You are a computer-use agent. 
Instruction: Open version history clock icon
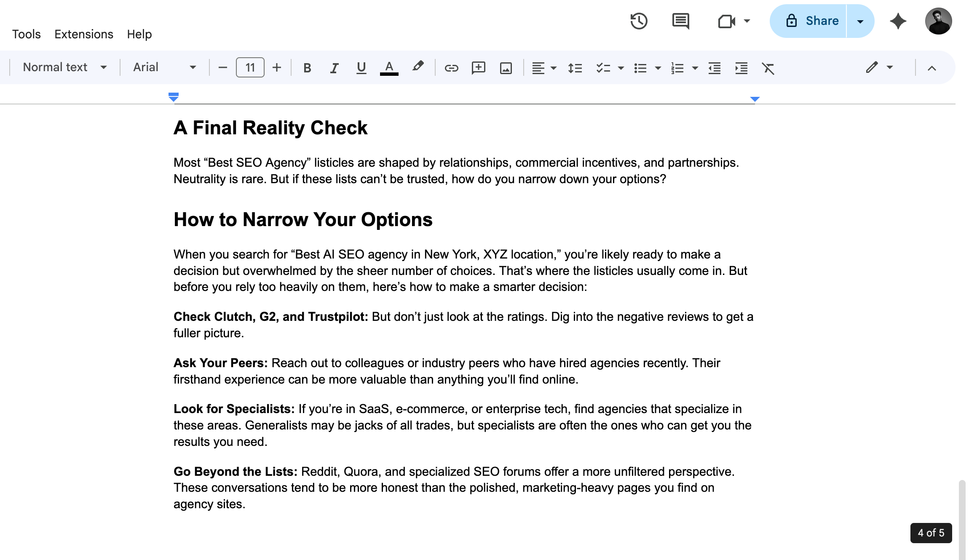[639, 21]
